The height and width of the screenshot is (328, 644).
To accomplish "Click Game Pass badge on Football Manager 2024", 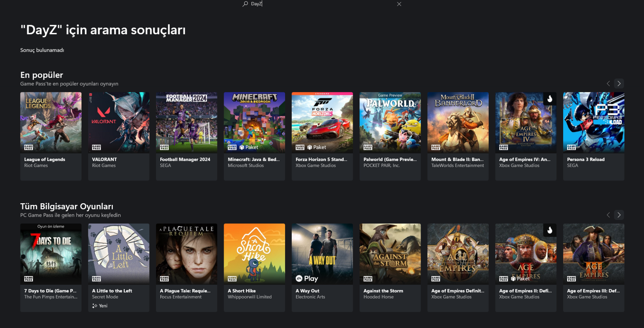I will tap(164, 147).
